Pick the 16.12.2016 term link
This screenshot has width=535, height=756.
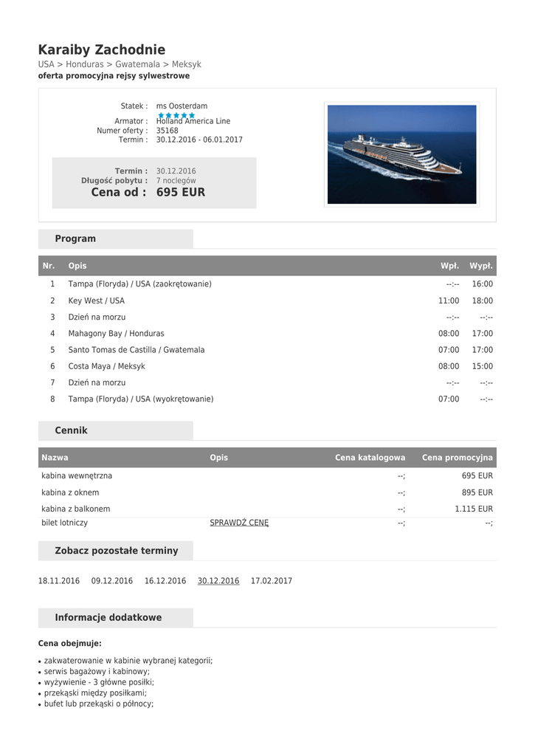[165, 581]
